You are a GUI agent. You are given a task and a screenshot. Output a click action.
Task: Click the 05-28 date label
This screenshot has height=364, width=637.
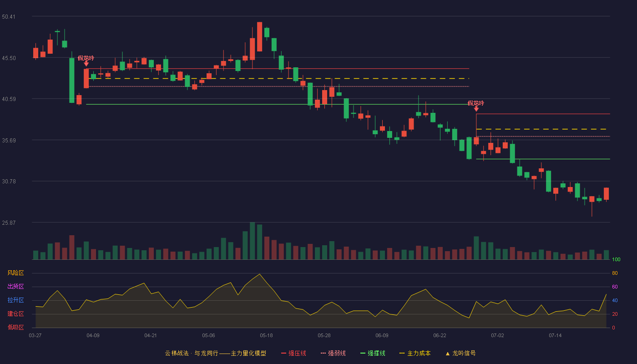tap(324, 335)
